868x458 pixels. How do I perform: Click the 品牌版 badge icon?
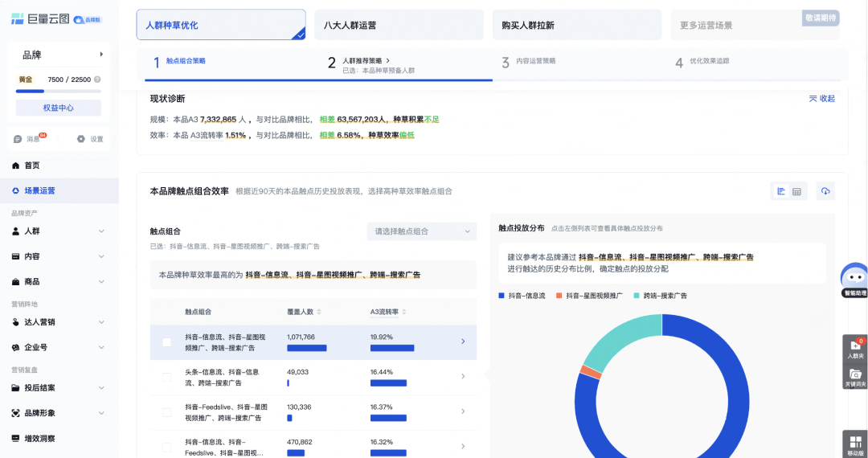click(88, 19)
